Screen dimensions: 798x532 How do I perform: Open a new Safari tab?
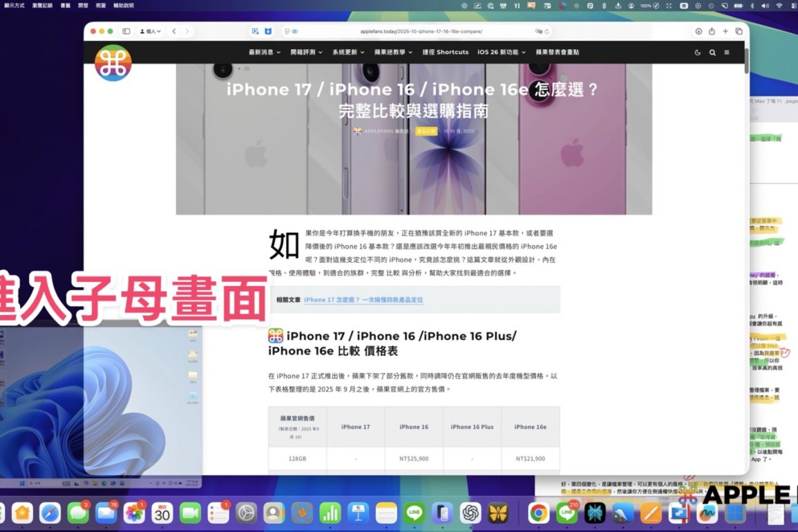pyautogui.click(x=725, y=31)
